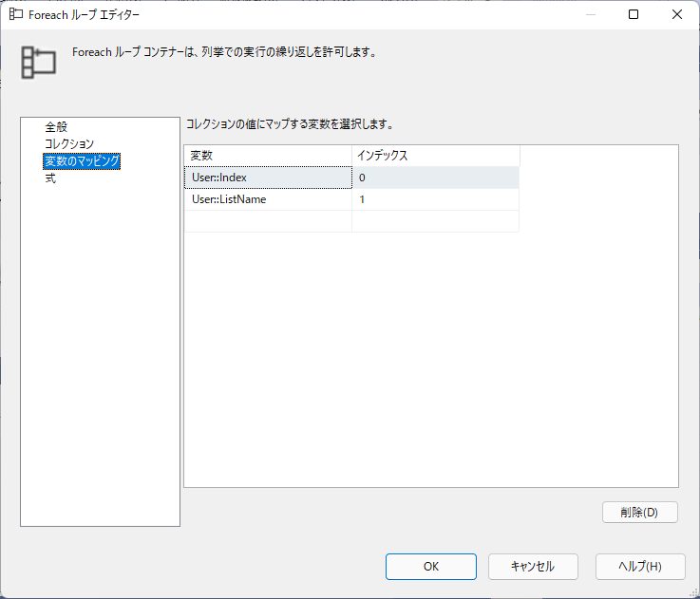Select 全般 in the left pane
The image size is (700, 599).
coord(56,127)
